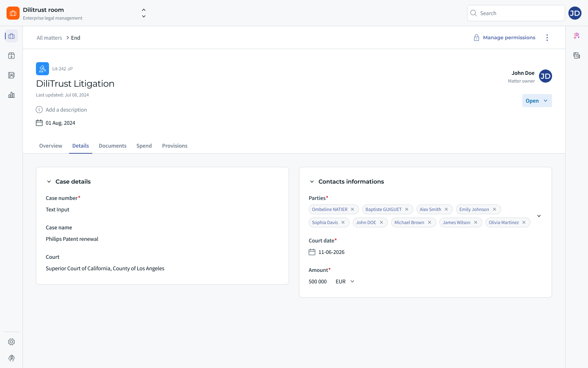Screen dimensions: 588x368
Task: Open the EUR currency dropdown
Action: coord(345,281)
